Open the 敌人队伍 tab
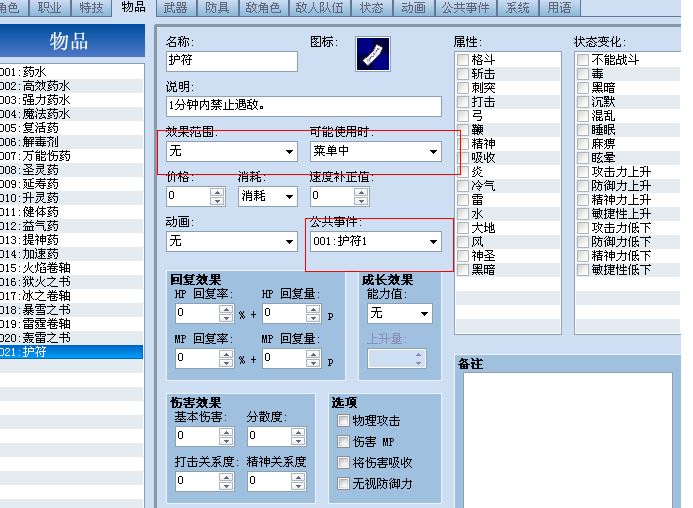693x508 pixels. click(x=320, y=8)
